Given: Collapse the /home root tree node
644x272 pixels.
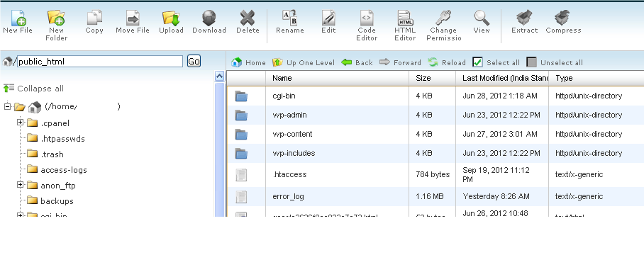Looking at the screenshot, I should click(x=7, y=106).
